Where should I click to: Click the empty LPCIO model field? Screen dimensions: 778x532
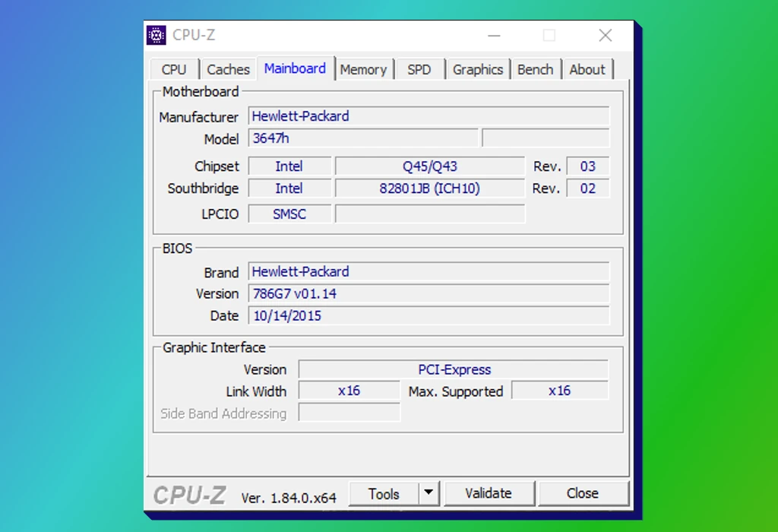430,214
